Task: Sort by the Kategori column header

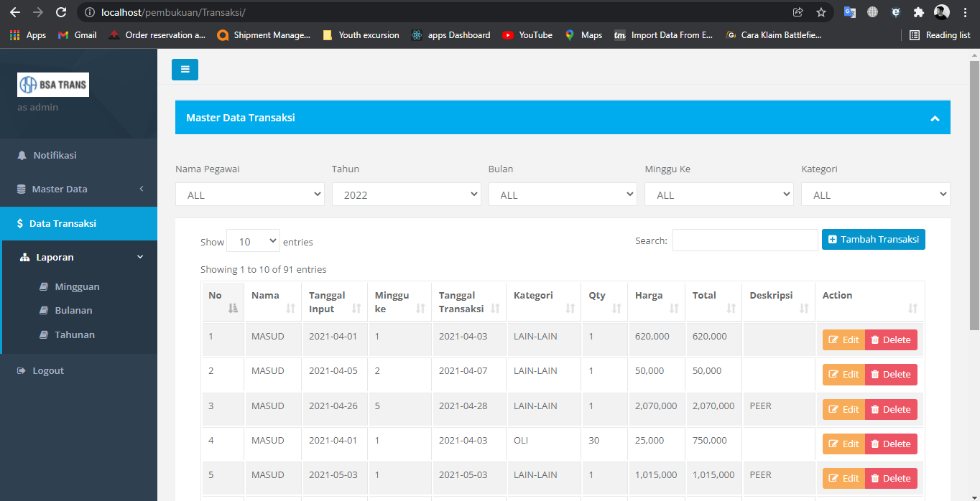Action: pyautogui.click(x=544, y=301)
